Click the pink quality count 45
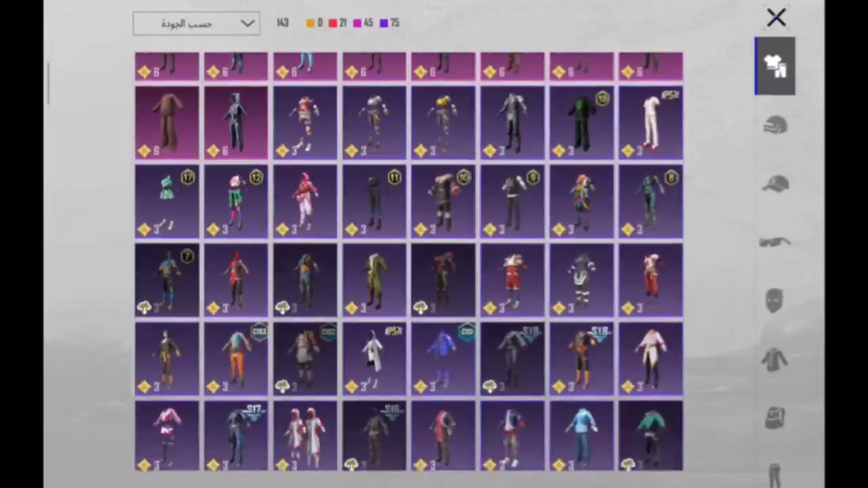Viewport: 868px width, 488px height. (363, 23)
